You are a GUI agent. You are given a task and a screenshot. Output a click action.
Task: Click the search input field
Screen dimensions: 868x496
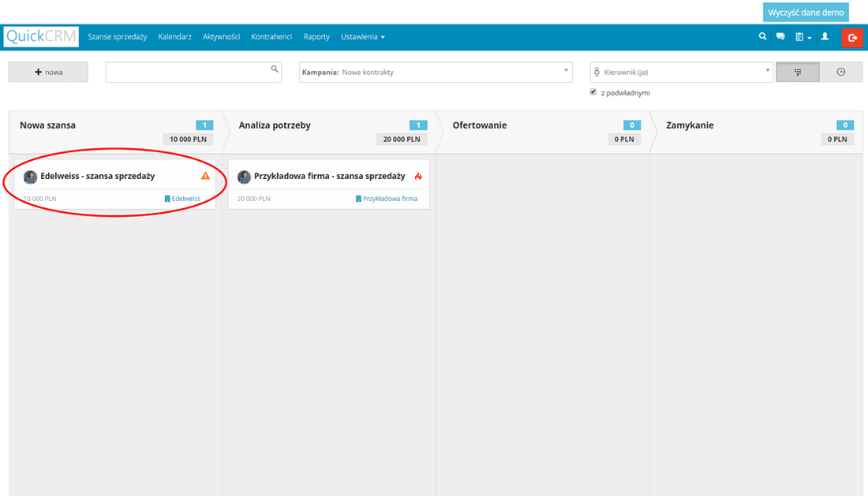tap(188, 72)
